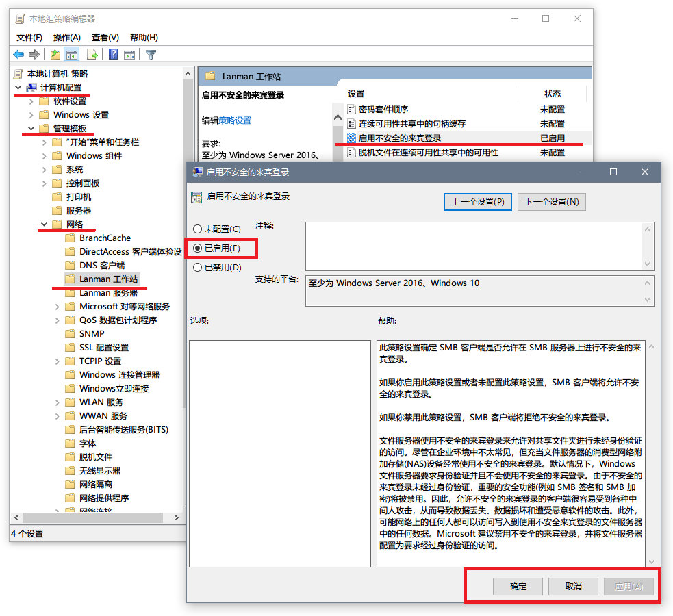The image size is (673, 616).
Task: Open Help via the blue question-mark icon
Action: (x=113, y=55)
